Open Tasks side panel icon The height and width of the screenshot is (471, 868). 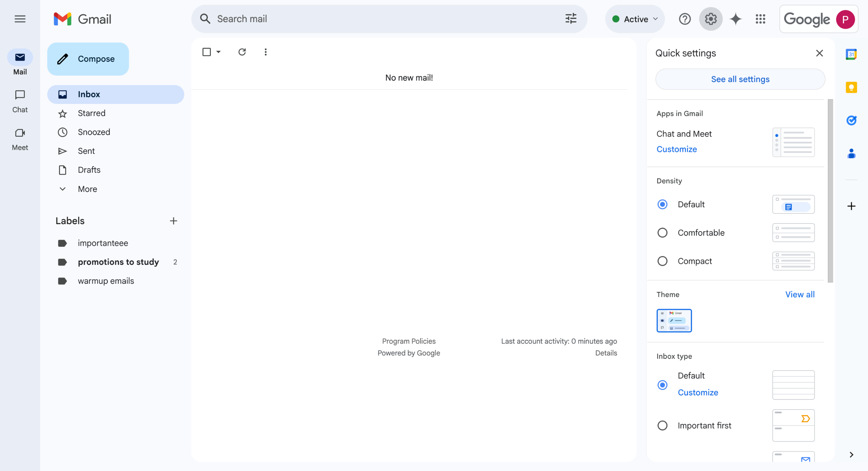[851, 120]
